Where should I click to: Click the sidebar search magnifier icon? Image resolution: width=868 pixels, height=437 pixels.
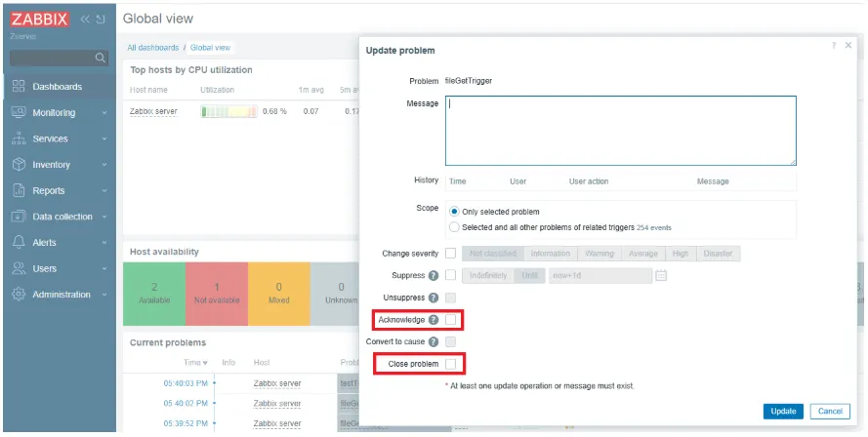click(x=101, y=58)
